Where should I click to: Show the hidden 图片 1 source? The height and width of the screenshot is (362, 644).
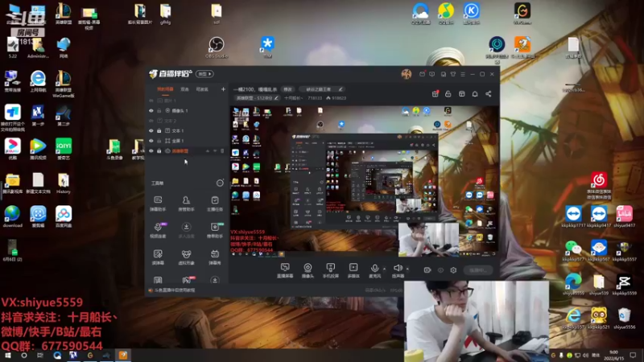(x=151, y=101)
